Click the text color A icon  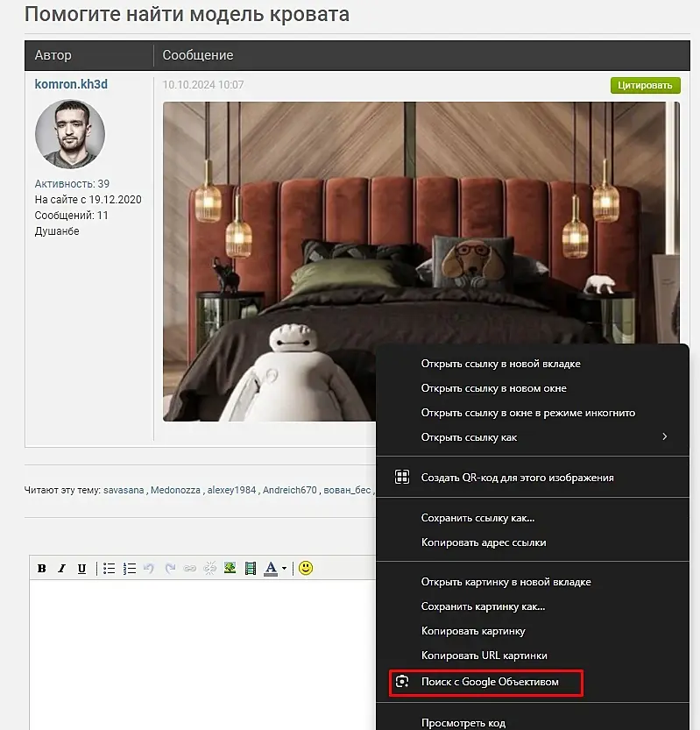(271, 569)
